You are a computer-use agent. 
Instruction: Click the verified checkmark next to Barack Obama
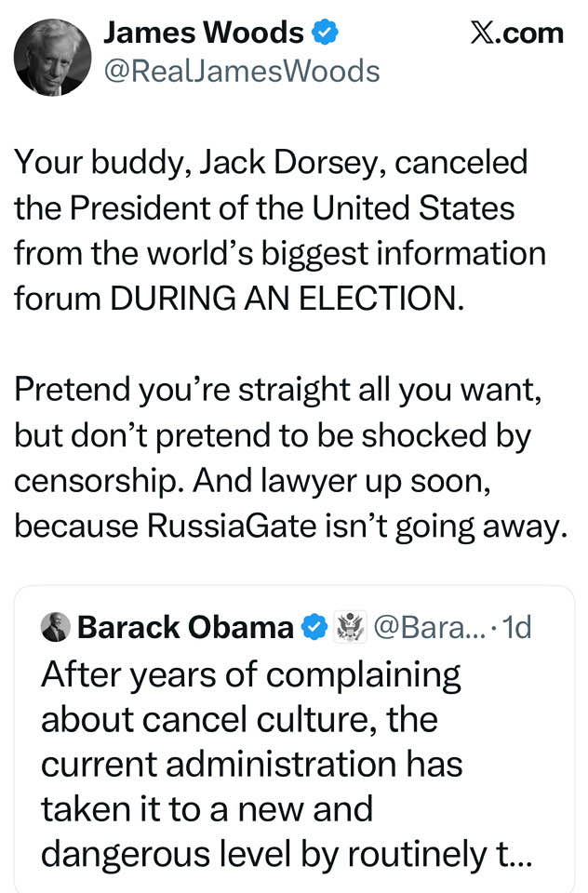tap(317, 628)
